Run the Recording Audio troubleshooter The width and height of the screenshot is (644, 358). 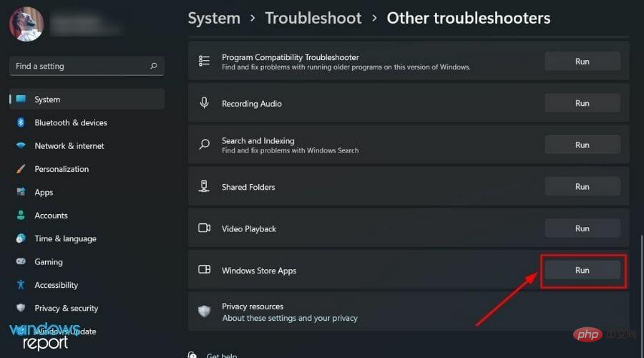click(582, 103)
